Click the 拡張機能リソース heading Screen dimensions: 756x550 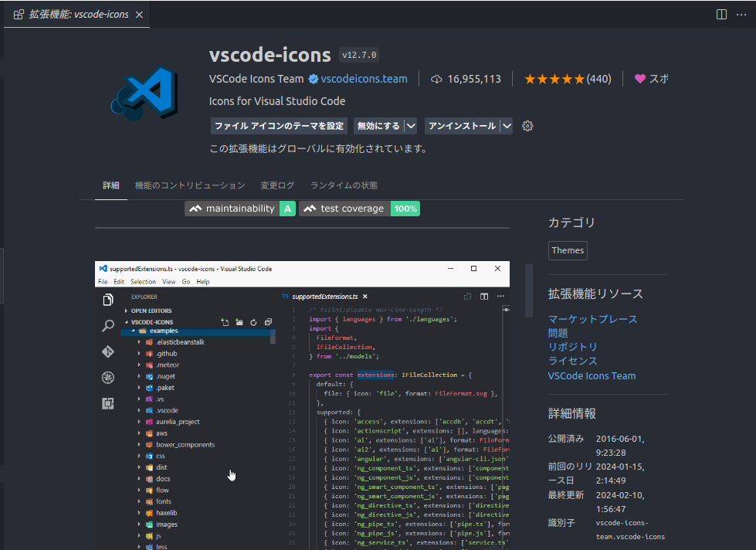pos(595,294)
